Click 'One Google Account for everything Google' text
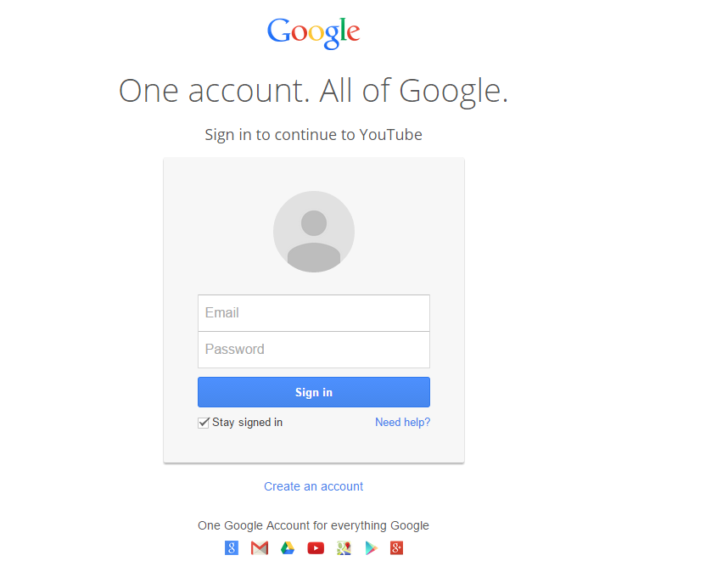728x561 pixels. pos(313,526)
